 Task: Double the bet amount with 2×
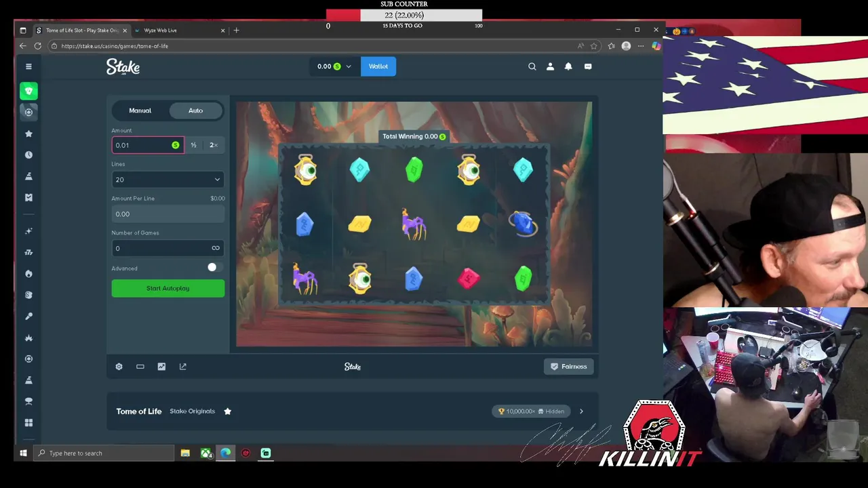214,145
